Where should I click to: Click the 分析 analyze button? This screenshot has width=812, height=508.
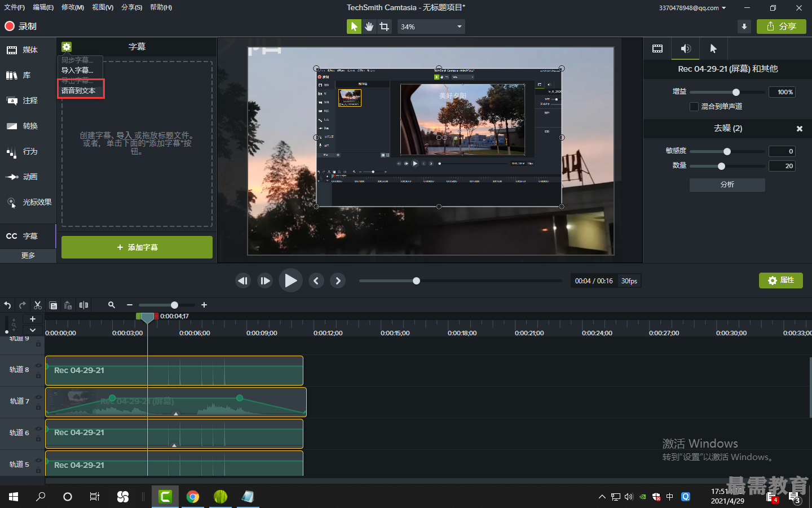(727, 185)
